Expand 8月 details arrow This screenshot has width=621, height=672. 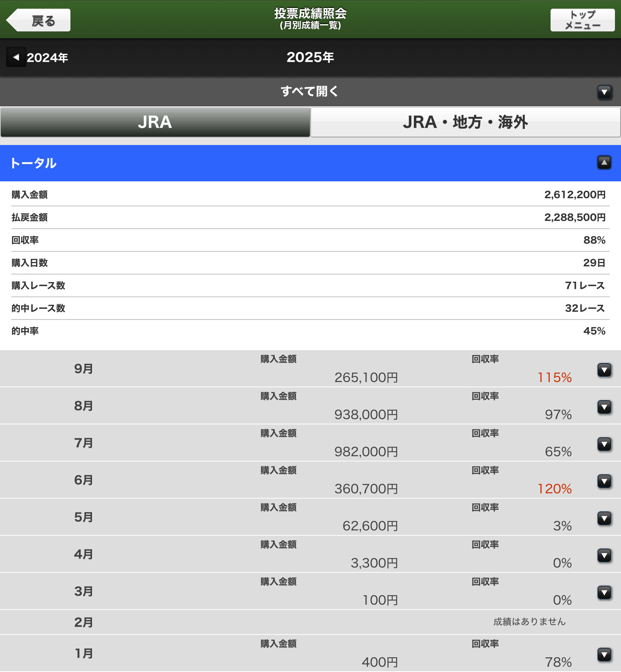[x=604, y=407]
